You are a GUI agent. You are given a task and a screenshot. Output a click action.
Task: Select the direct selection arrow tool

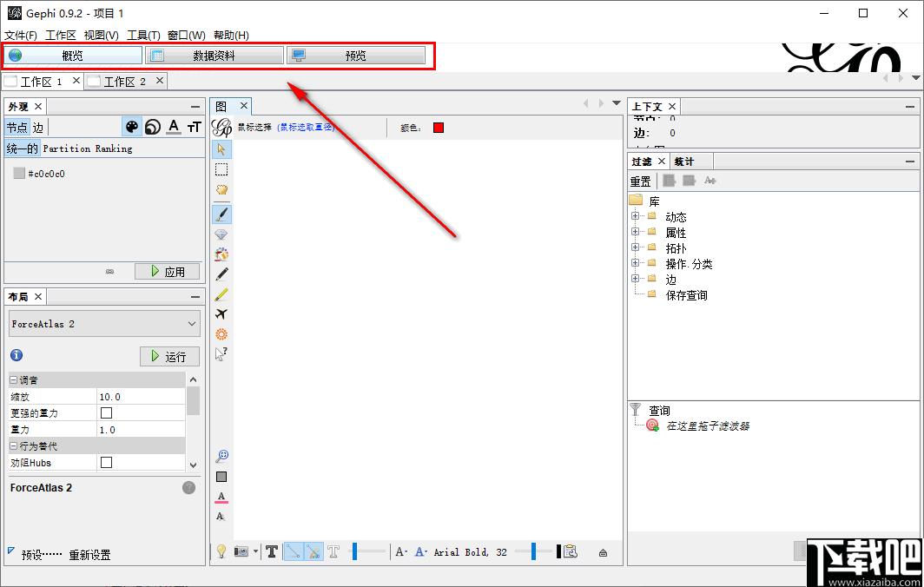click(221, 149)
